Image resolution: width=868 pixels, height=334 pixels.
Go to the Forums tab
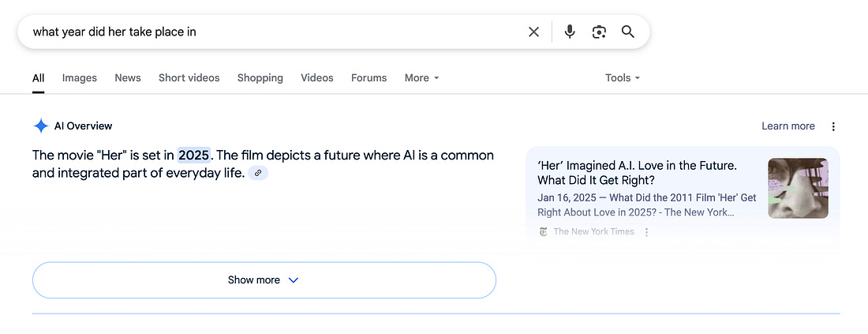pyautogui.click(x=369, y=78)
